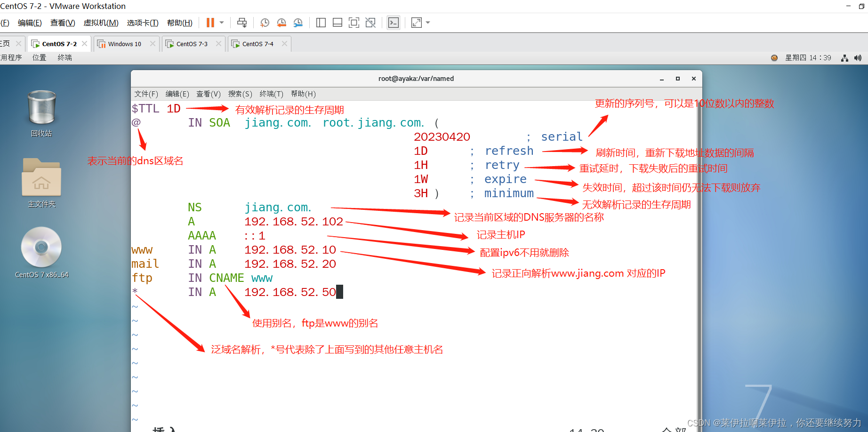Image resolution: width=868 pixels, height=432 pixels.
Task: Click the notification icon left of clock
Action: tap(774, 58)
